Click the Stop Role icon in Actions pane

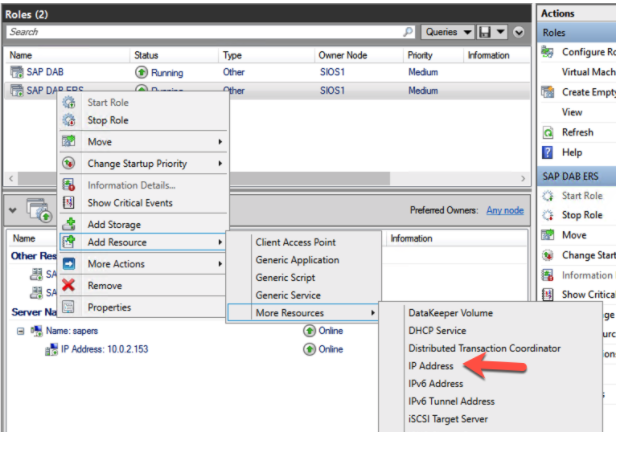point(548,215)
